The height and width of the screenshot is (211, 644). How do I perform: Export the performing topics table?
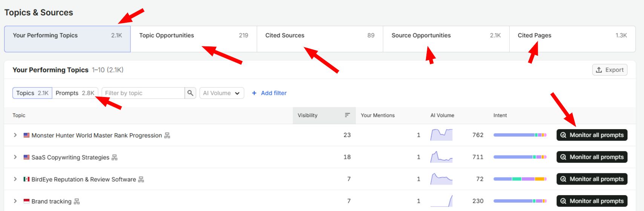click(610, 70)
